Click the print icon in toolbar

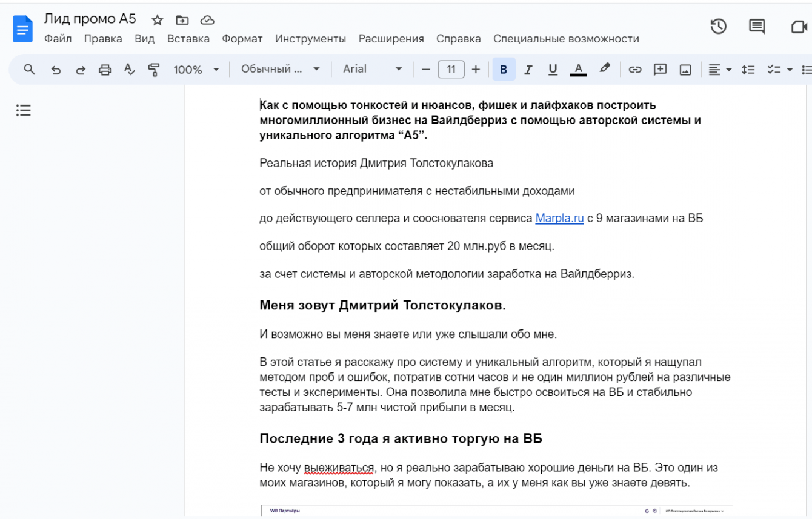pos(105,70)
